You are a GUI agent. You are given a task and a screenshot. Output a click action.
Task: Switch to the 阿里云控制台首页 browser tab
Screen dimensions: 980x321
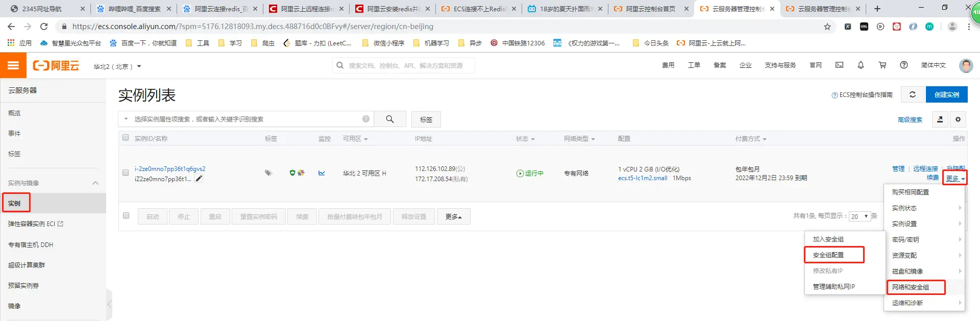click(651, 9)
